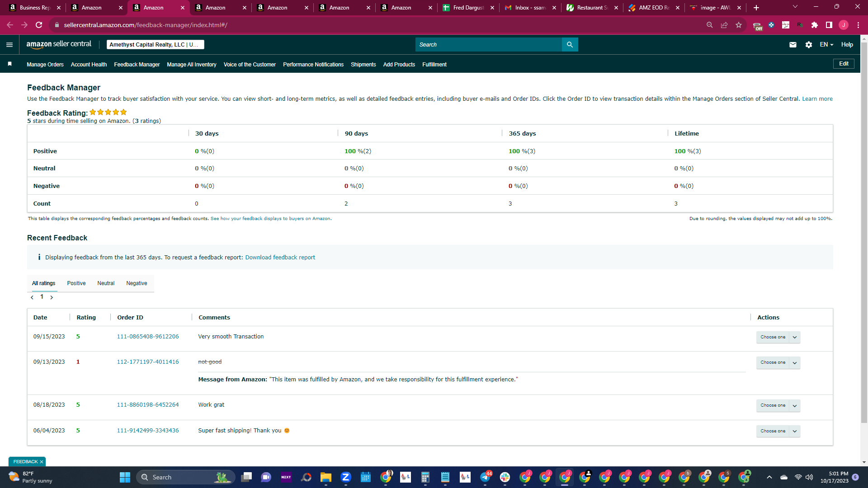The width and height of the screenshot is (868, 488).
Task: Switch to the Fred Dargust browser tab
Action: click(x=468, y=8)
